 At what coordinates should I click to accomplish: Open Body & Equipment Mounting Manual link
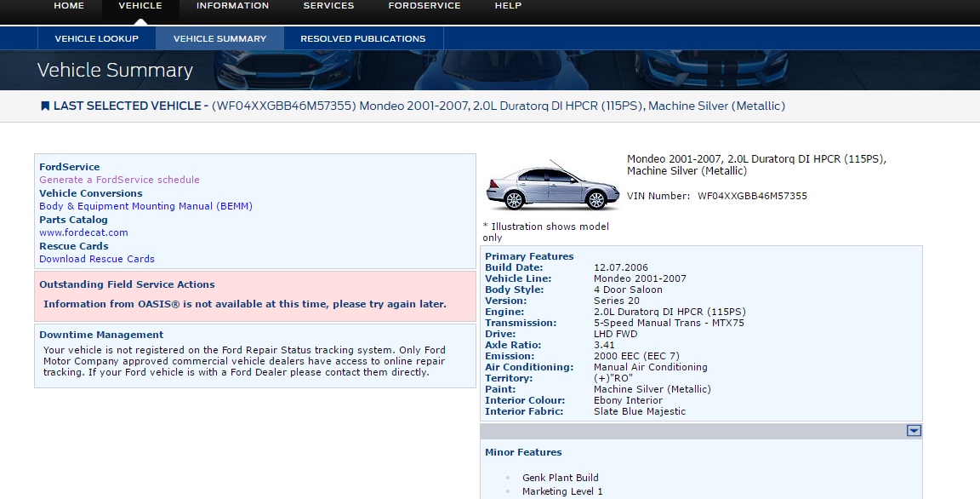click(145, 206)
